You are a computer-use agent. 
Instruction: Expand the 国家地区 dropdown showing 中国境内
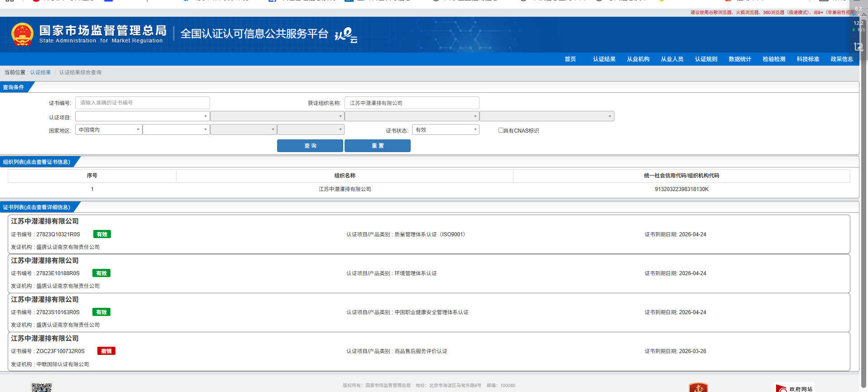[109, 130]
